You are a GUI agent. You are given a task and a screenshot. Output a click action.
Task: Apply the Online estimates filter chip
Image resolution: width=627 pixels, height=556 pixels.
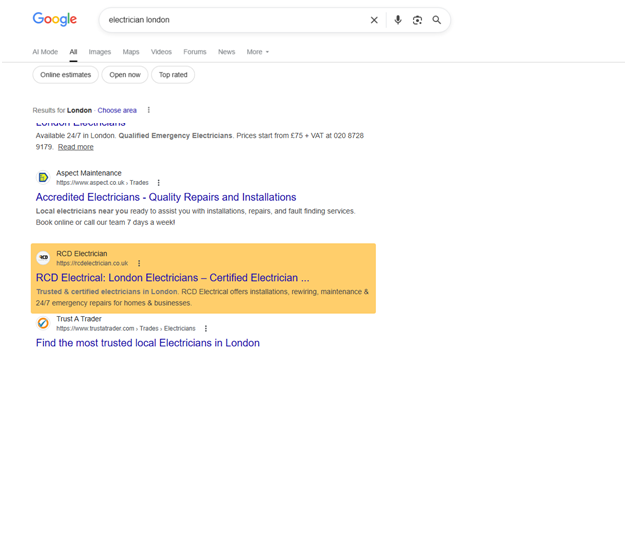(66, 75)
